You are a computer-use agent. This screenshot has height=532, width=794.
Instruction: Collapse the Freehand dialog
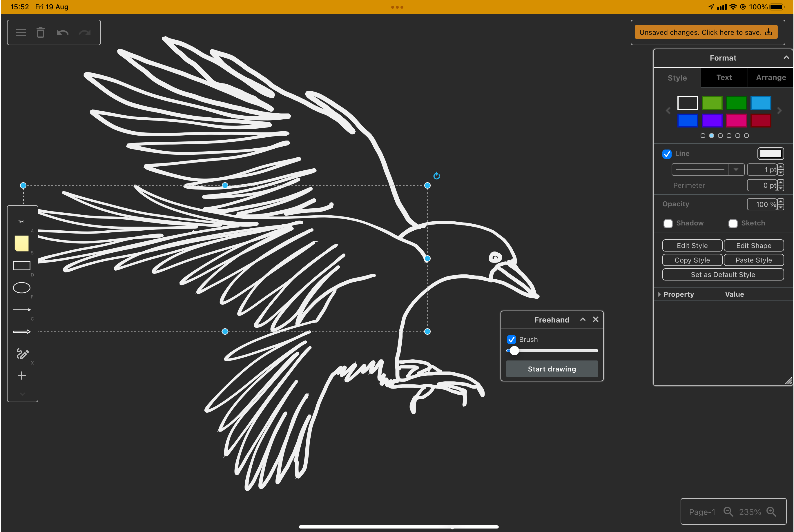(x=583, y=319)
